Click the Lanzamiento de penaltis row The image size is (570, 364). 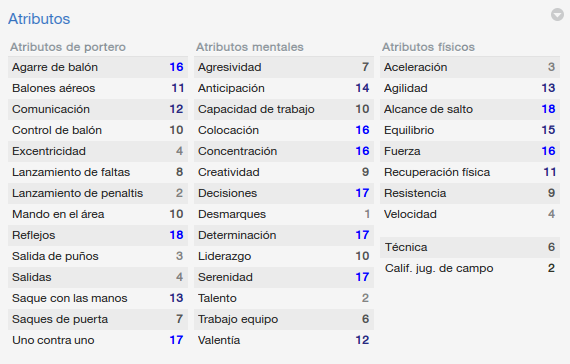tap(98, 193)
